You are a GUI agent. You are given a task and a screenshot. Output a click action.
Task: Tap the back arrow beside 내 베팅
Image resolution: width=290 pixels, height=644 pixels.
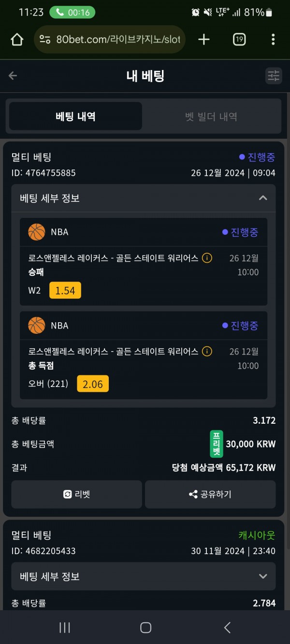(x=13, y=75)
